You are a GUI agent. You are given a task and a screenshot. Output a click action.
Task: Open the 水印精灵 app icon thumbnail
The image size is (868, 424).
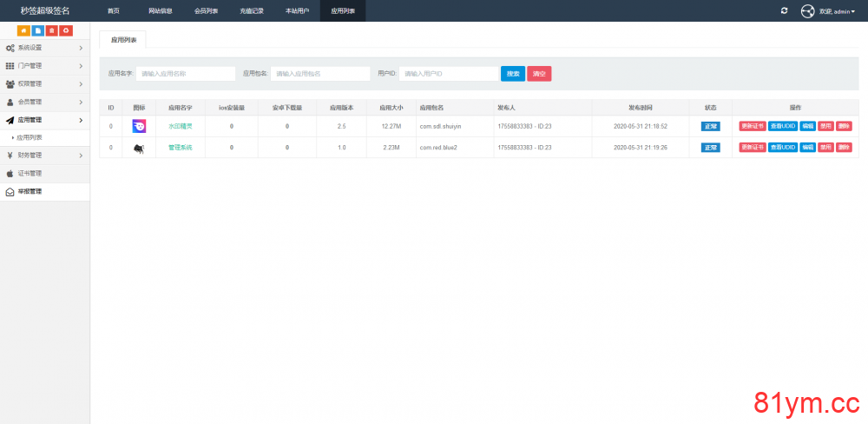[x=139, y=126]
